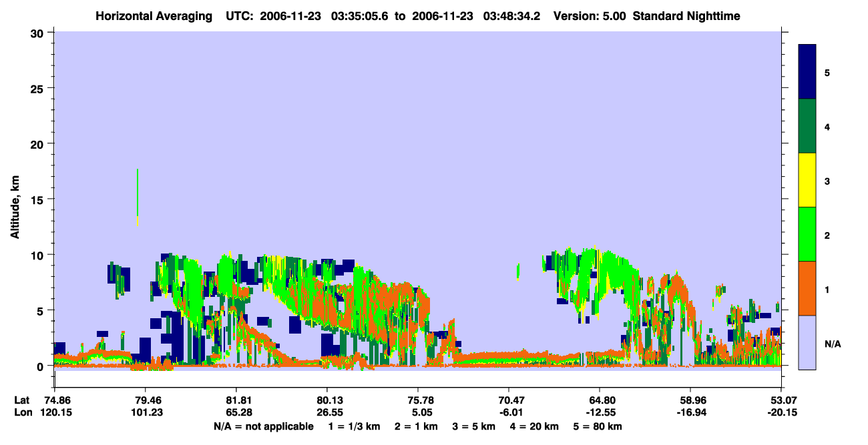Click the y-axis tick label 25

point(39,88)
